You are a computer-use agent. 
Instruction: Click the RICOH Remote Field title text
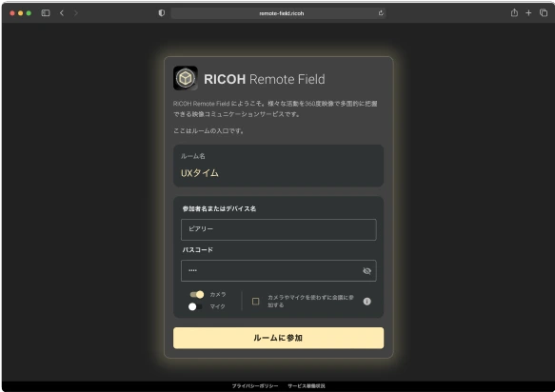click(264, 79)
